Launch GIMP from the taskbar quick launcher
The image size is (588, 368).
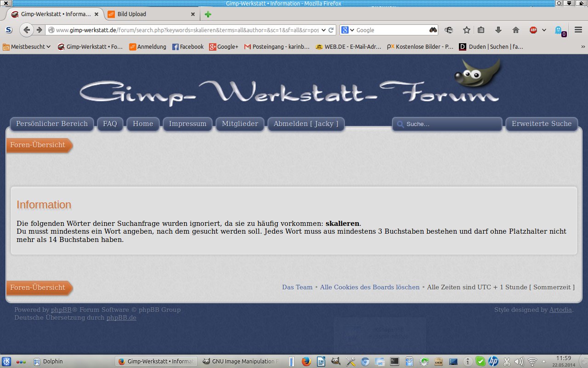(x=336, y=362)
